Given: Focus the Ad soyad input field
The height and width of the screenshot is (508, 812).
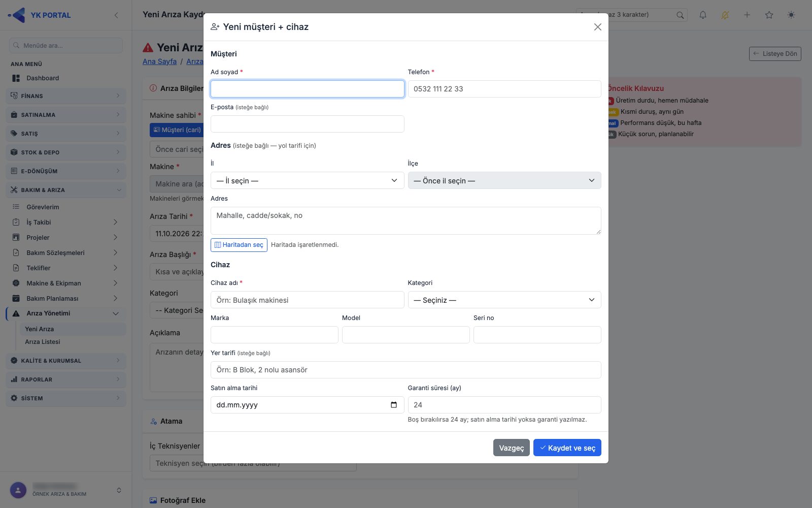Looking at the screenshot, I should pyautogui.click(x=308, y=89).
